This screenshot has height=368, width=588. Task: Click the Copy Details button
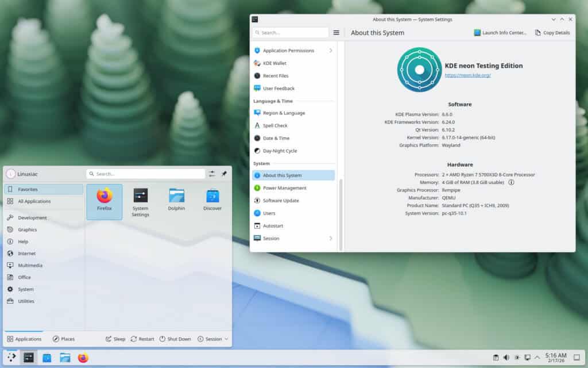[x=552, y=32]
